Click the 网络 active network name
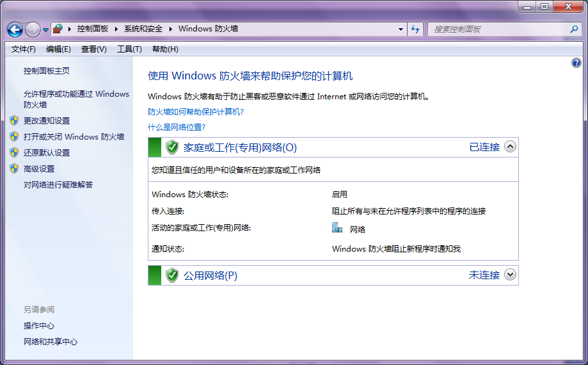This screenshot has height=365, width=588. [358, 229]
